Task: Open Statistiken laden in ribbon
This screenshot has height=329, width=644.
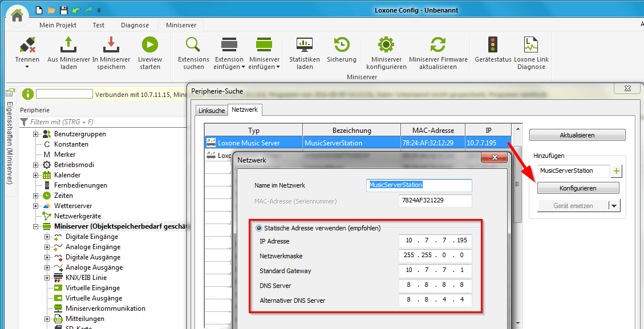Action: pyautogui.click(x=305, y=44)
